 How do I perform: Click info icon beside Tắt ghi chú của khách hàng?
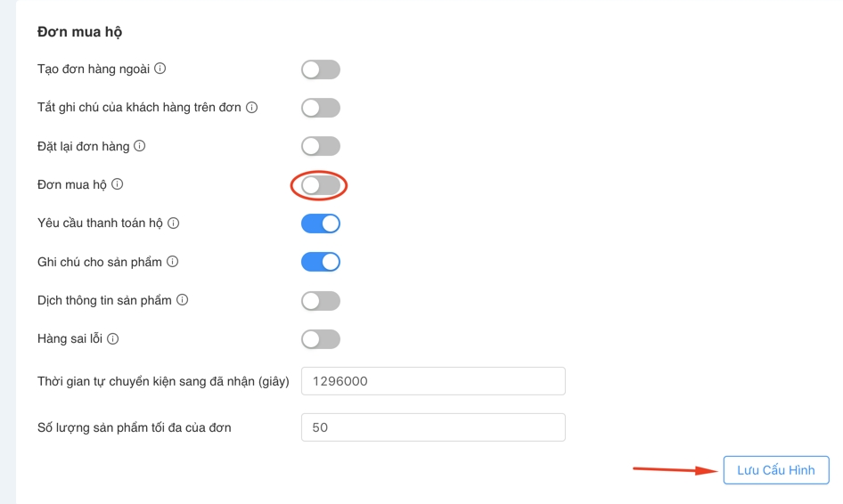pyautogui.click(x=252, y=108)
